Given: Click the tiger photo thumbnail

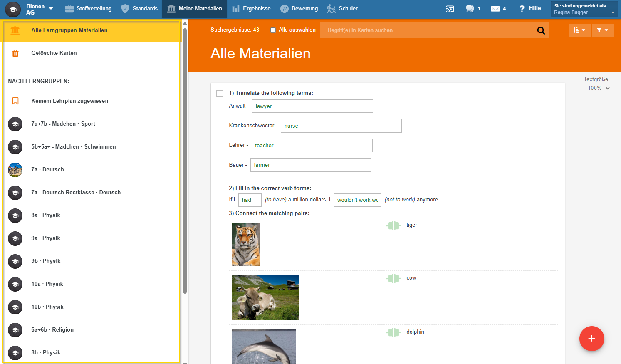Looking at the screenshot, I should click(x=246, y=244).
